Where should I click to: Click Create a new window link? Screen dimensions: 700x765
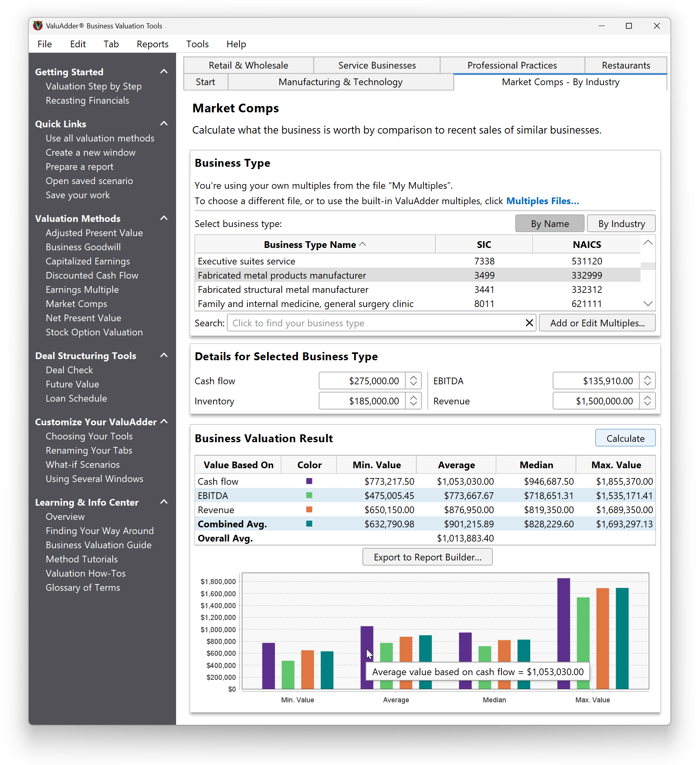91,152
